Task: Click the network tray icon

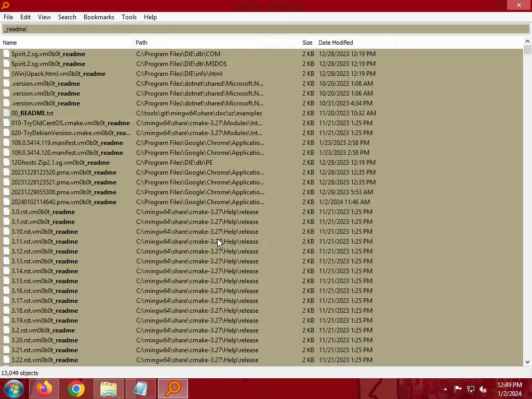Action: [471, 389]
